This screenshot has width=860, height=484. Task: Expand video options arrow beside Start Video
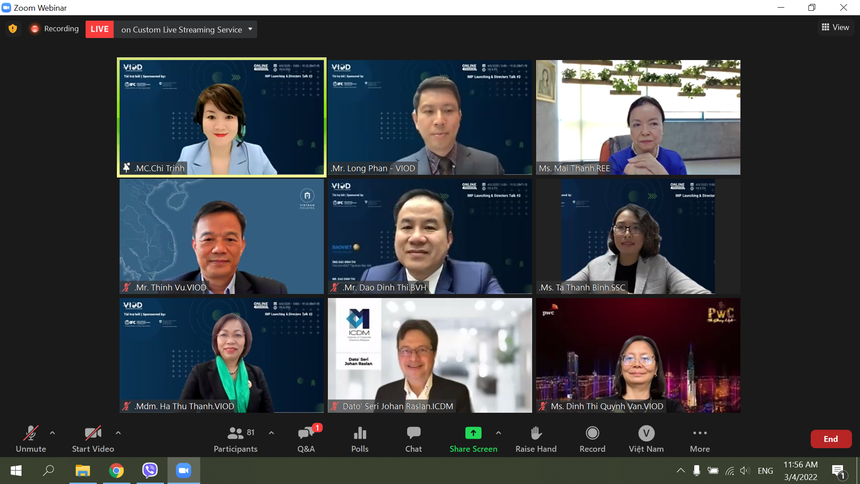[x=118, y=433]
